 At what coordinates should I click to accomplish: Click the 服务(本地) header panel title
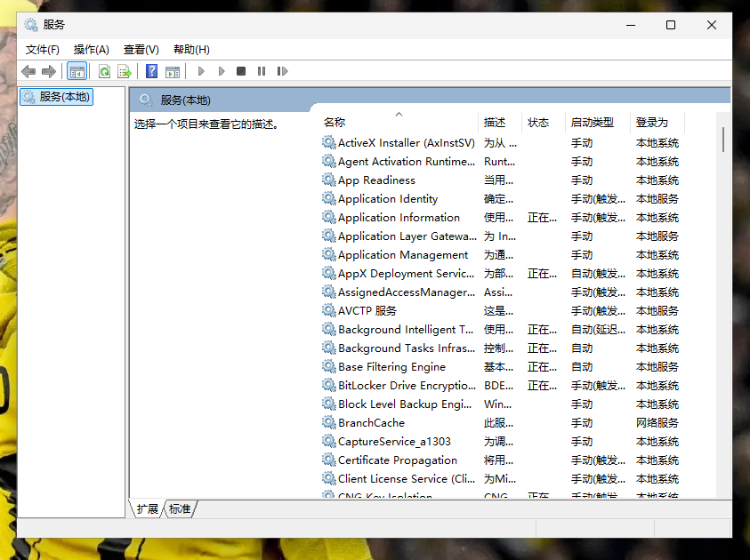tap(186, 100)
